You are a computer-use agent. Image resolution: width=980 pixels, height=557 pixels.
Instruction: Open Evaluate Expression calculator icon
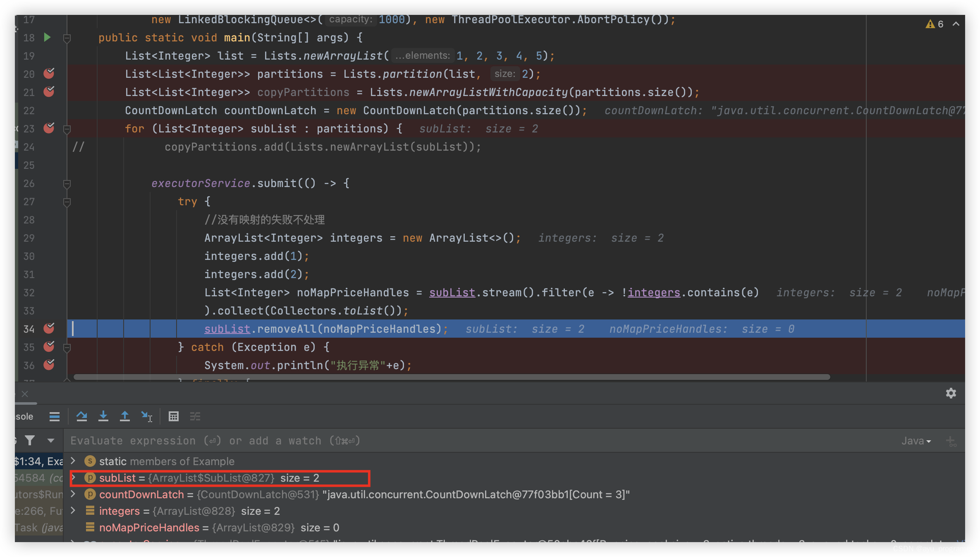174,416
